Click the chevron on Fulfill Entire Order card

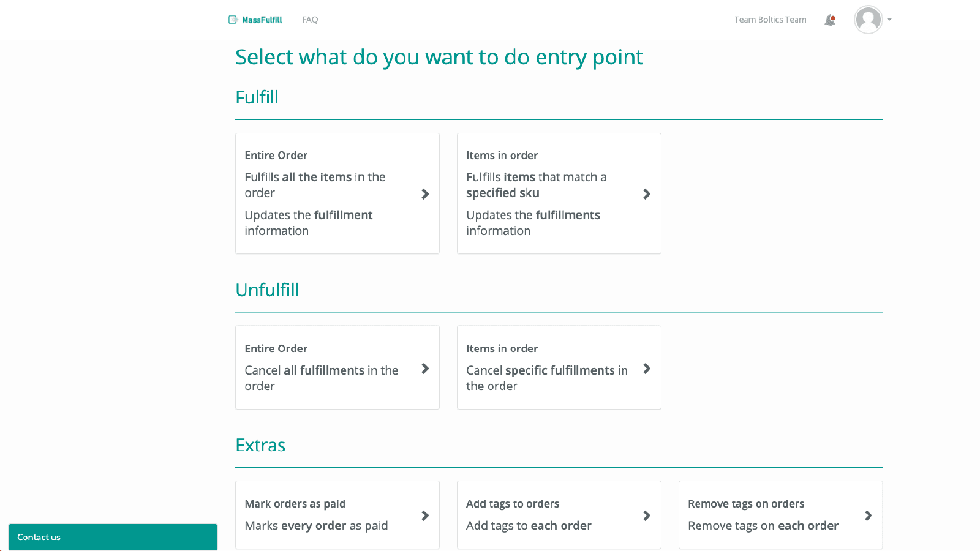click(x=425, y=194)
